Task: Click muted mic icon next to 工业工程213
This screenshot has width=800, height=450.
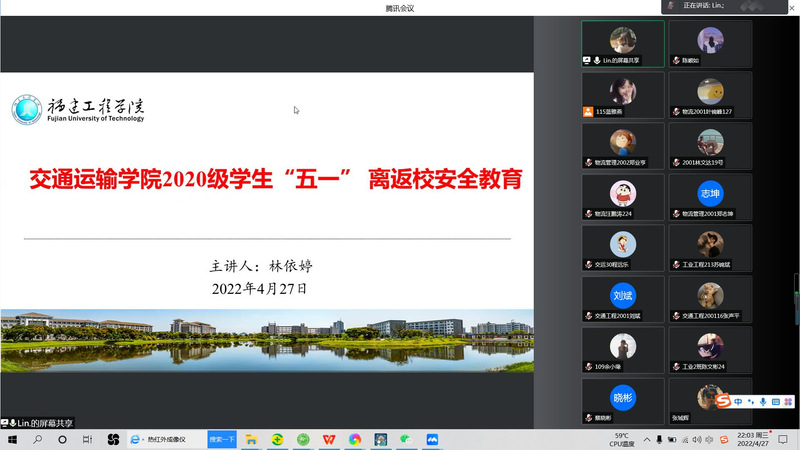Action: click(676, 264)
